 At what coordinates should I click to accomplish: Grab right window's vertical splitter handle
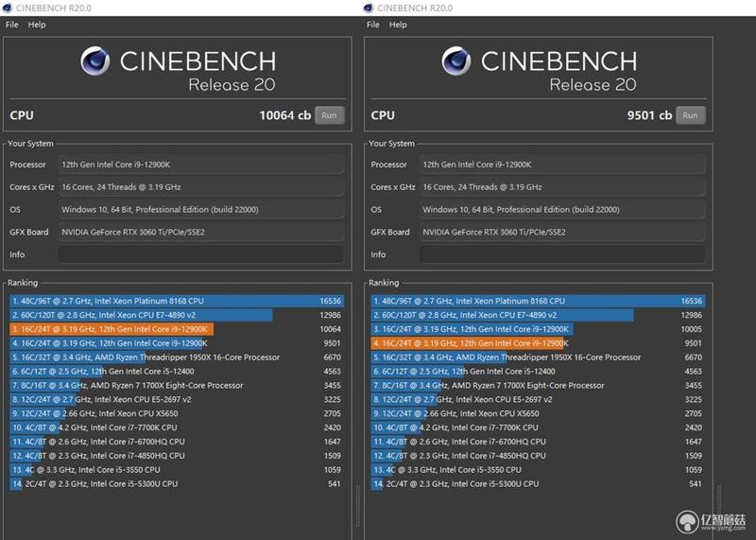pos(719,506)
